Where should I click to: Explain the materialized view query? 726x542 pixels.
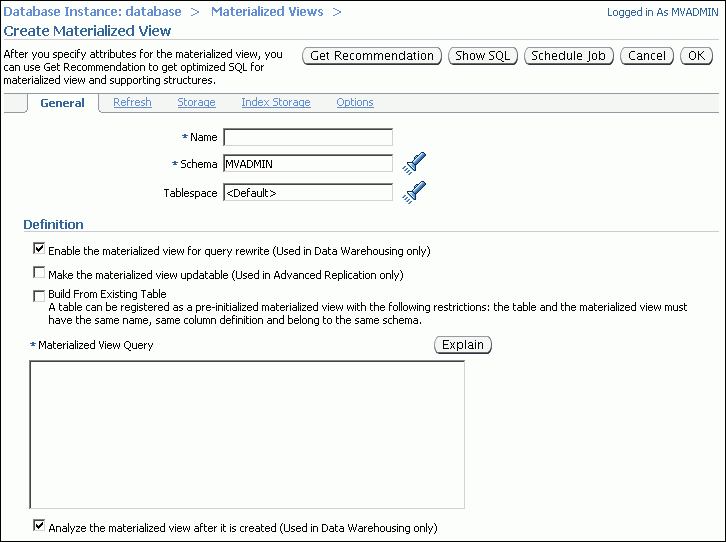463,345
